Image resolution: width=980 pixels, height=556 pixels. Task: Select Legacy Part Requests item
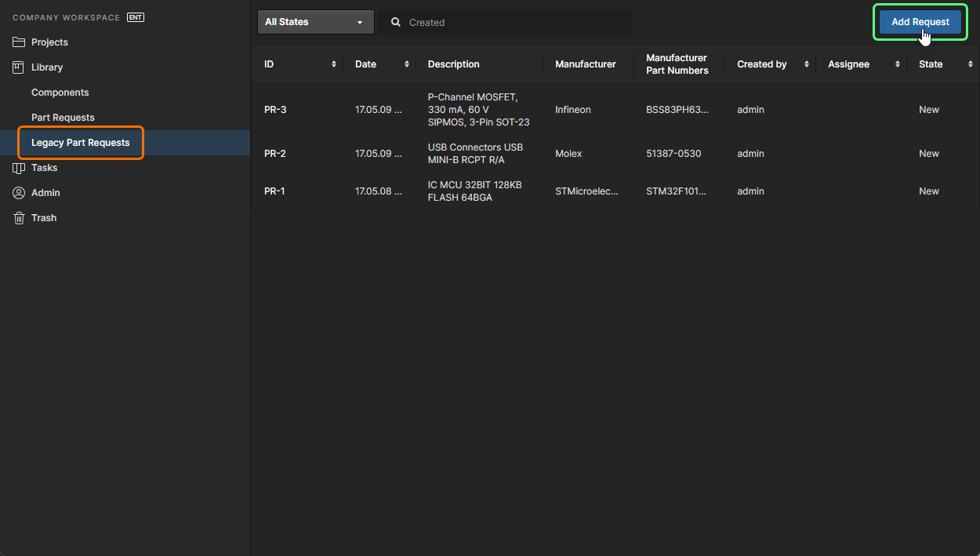(80, 143)
